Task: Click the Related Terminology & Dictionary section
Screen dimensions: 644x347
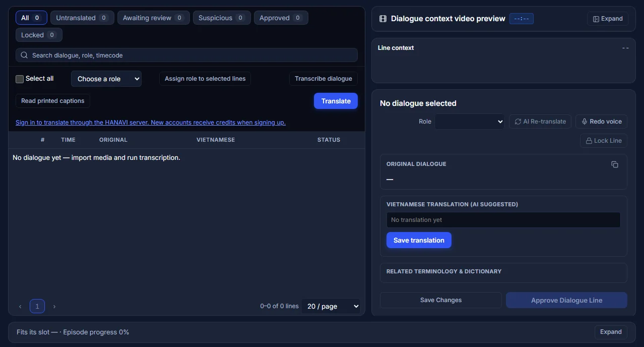Action: pos(503,273)
